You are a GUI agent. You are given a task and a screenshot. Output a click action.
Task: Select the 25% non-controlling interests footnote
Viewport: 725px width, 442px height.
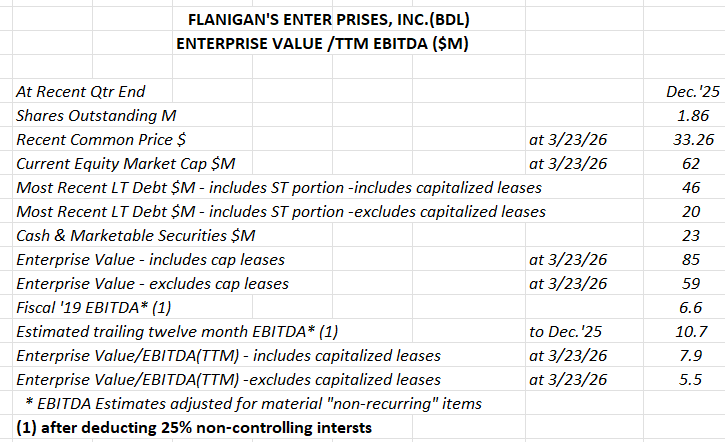[194, 428]
